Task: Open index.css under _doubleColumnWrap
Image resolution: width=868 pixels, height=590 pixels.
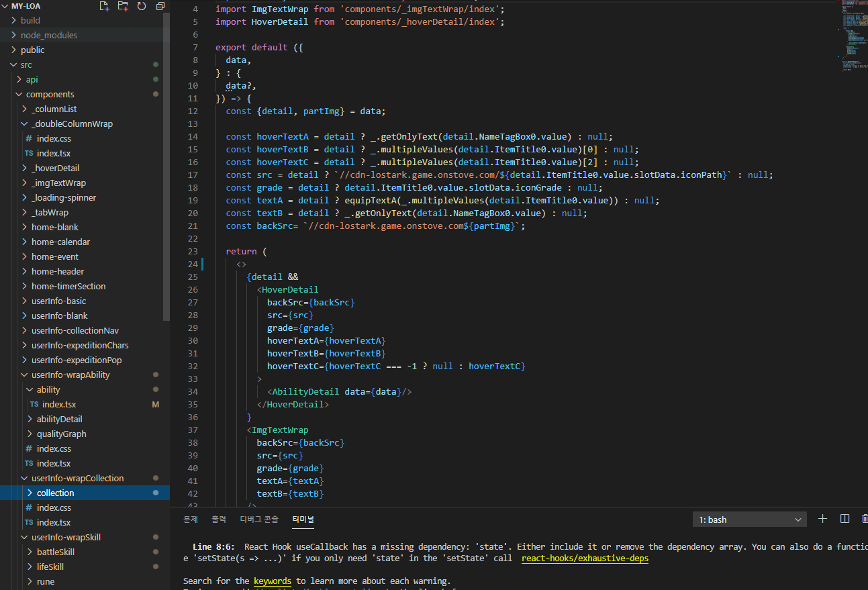Action: (x=83, y=138)
